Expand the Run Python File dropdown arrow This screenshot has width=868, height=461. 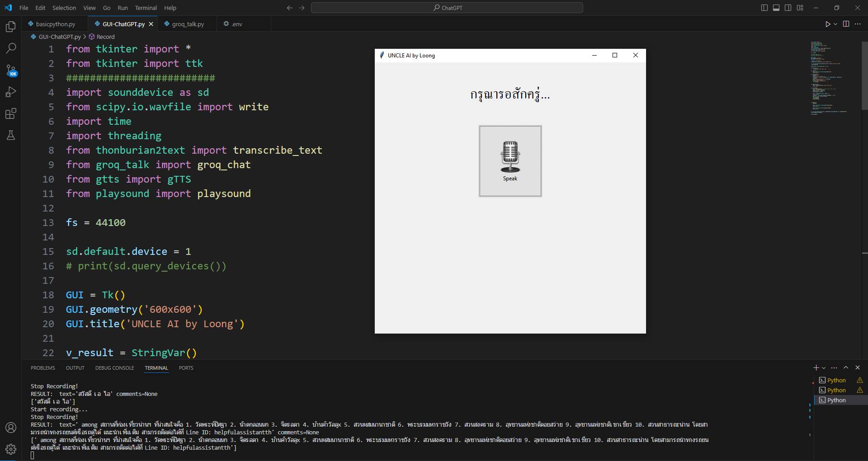click(835, 24)
